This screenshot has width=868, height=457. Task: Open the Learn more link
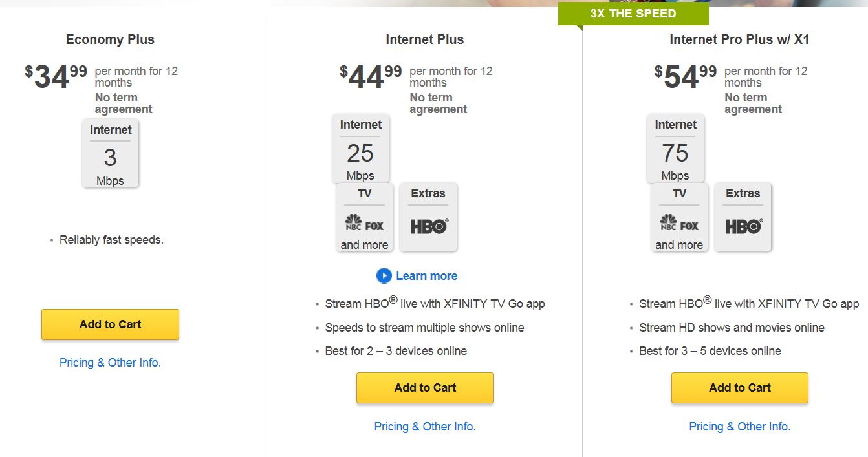click(426, 276)
